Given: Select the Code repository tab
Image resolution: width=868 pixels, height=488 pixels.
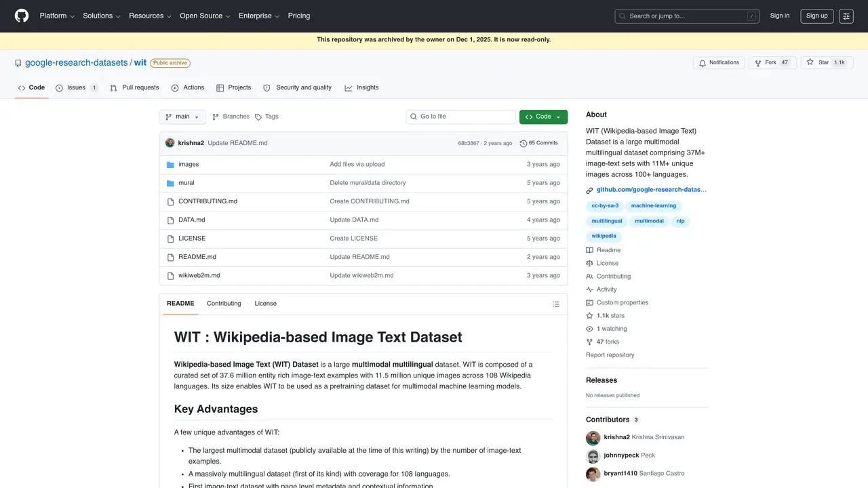Looking at the screenshot, I should 31,87.
